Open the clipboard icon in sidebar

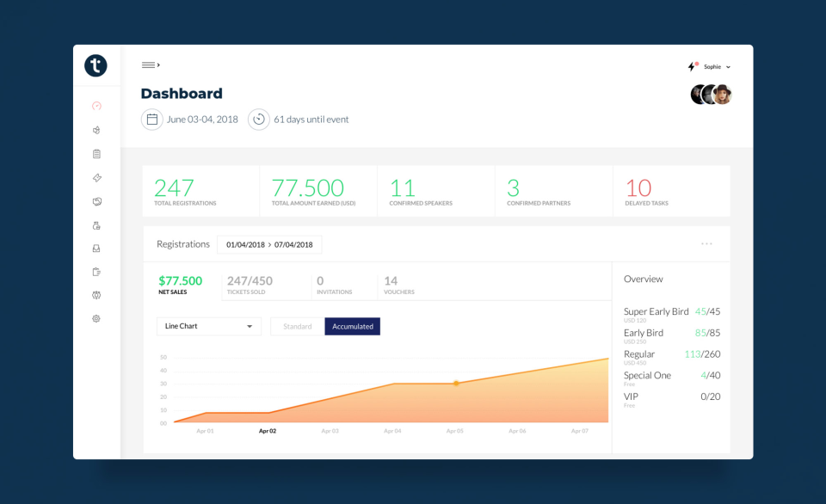coord(96,154)
